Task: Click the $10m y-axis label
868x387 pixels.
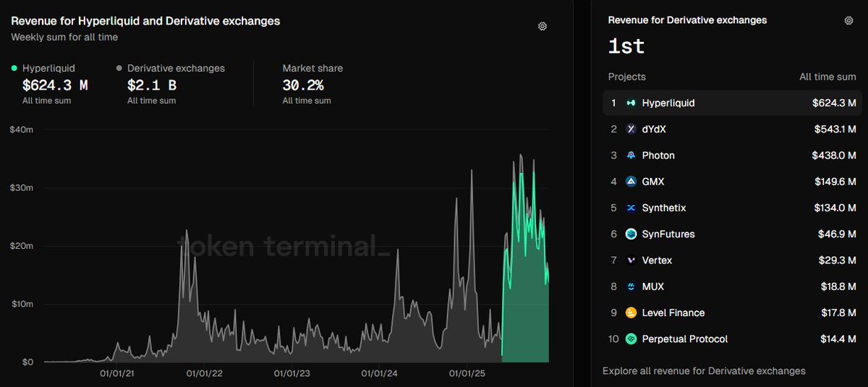Action: [x=22, y=304]
